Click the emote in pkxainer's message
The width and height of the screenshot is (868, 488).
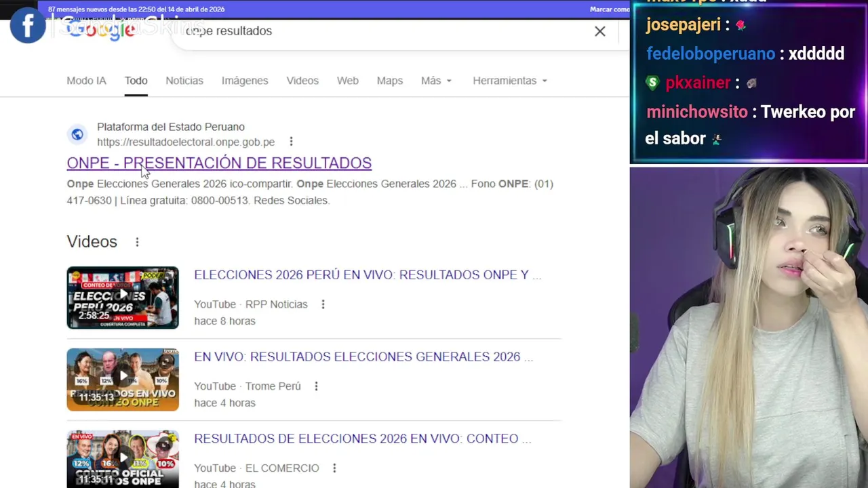751,83
